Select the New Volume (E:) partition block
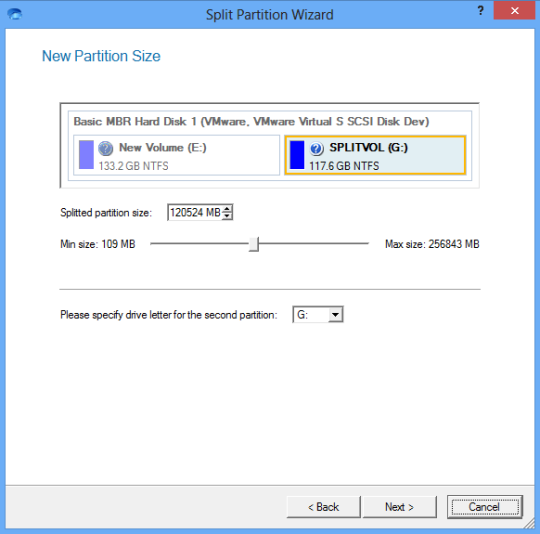 [176, 155]
